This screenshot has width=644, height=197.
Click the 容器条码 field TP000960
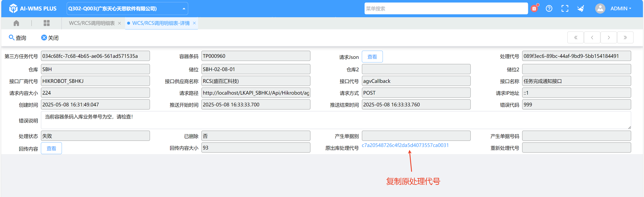point(256,56)
